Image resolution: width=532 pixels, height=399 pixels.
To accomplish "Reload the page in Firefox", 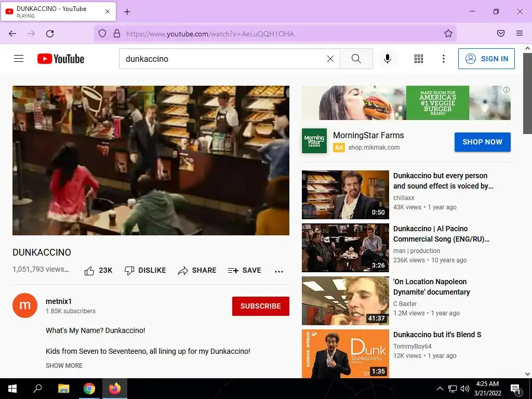I will [x=50, y=34].
